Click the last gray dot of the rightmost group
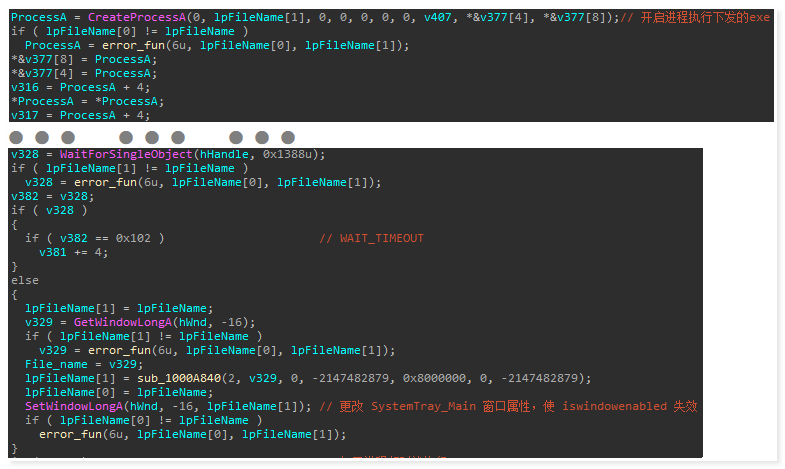The image size is (785, 469). coord(288,137)
